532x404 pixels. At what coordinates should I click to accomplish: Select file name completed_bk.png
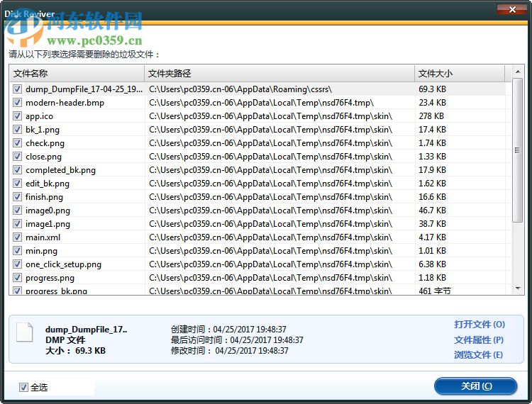click(60, 170)
